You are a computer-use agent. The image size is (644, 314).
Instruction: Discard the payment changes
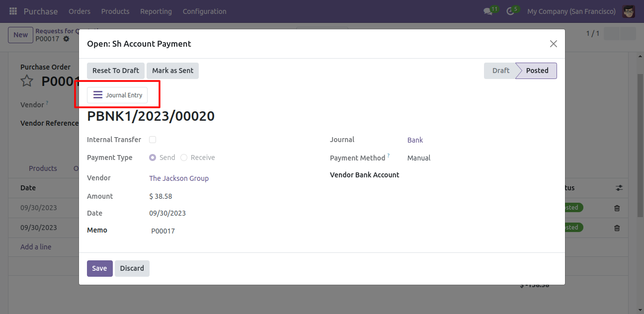[132, 268]
